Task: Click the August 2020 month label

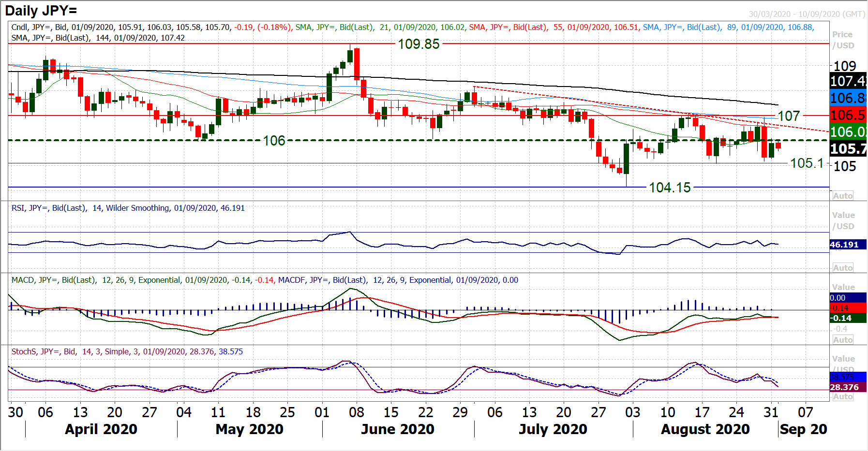Action: click(x=705, y=429)
